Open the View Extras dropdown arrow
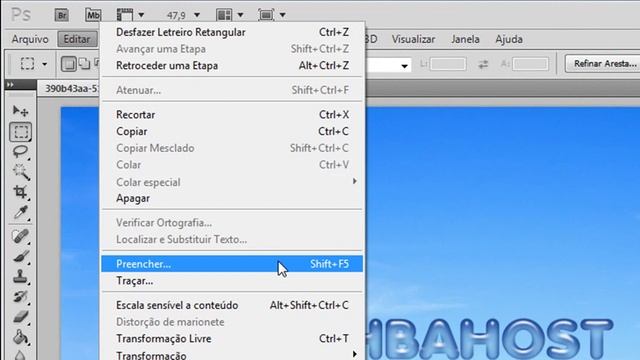Screen dimensions: 640x360 click(x=141, y=15)
